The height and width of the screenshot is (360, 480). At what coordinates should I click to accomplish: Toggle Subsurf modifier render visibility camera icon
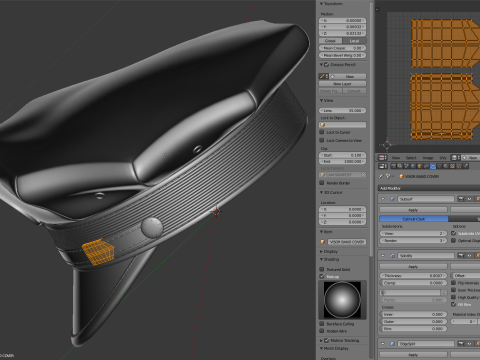(461, 199)
